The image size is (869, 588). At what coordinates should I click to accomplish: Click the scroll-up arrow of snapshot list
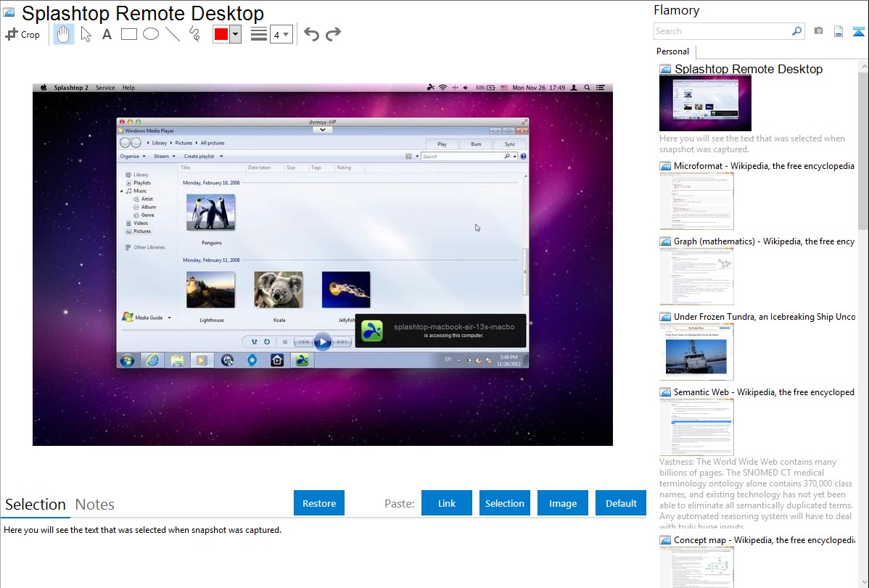click(x=863, y=66)
